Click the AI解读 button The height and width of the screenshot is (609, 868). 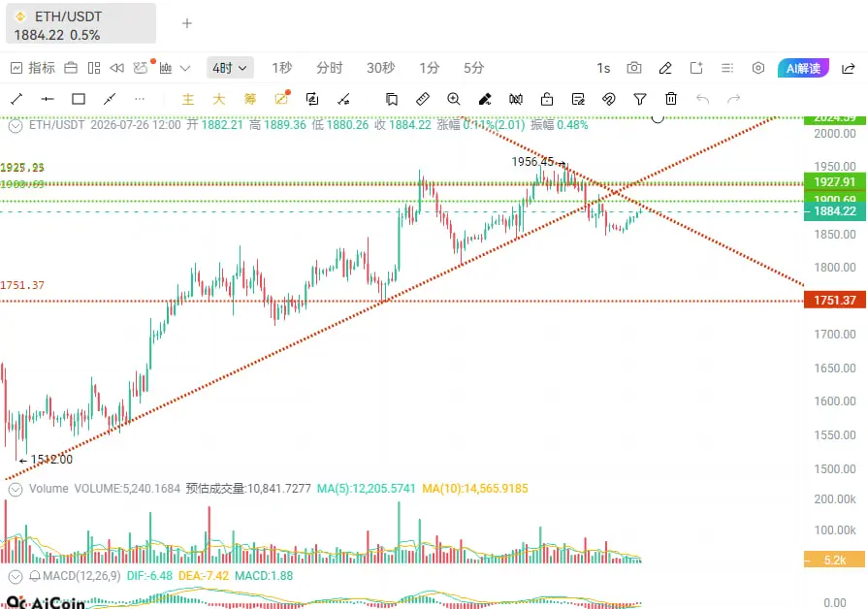[803, 68]
